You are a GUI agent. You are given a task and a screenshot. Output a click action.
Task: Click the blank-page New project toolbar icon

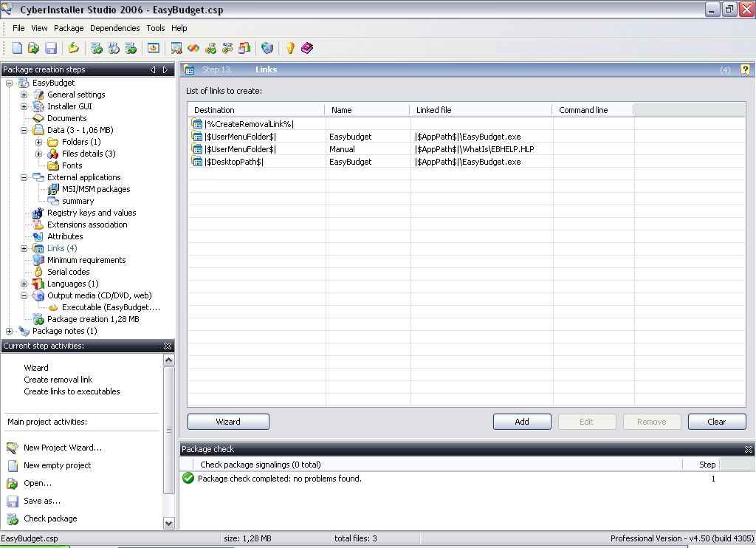pos(18,48)
